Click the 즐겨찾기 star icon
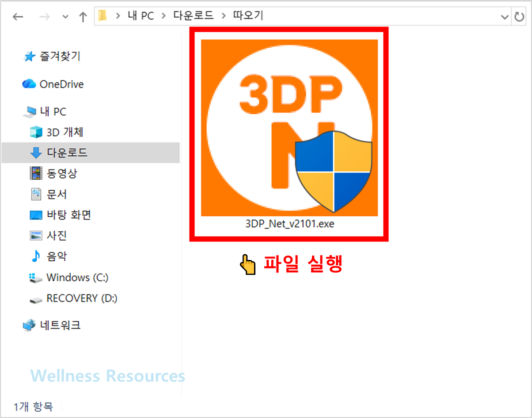532x418 pixels. point(29,56)
